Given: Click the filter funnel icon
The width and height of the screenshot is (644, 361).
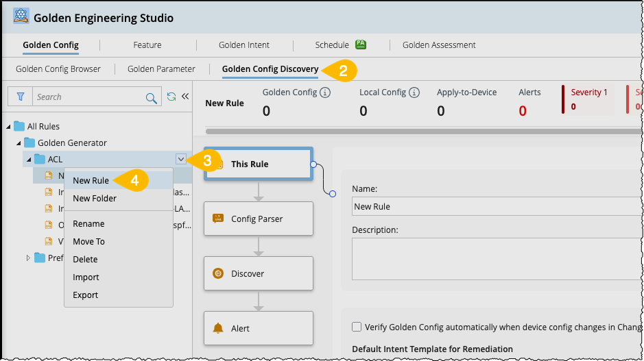Looking at the screenshot, I should click(x=21, y=97).
